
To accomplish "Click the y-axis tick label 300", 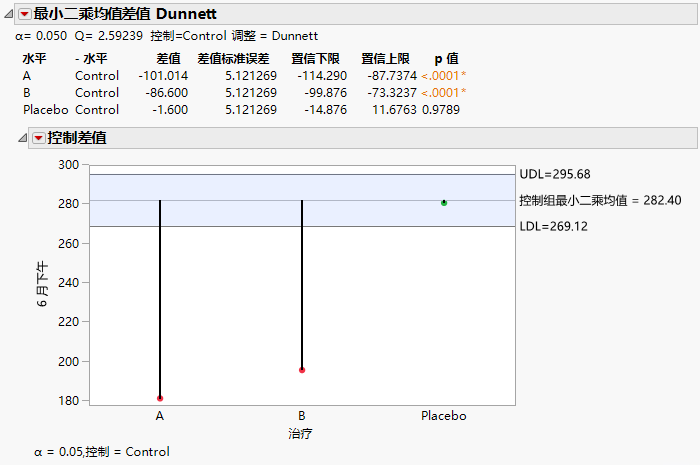I will [68, 165].
